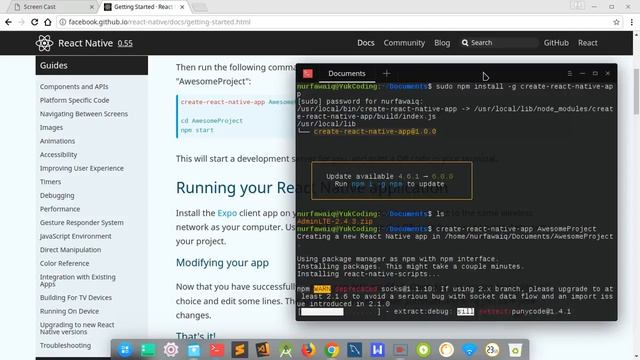
Task: Click the browser back arrow
Action: pyautogui.click(x=8, y=22)
